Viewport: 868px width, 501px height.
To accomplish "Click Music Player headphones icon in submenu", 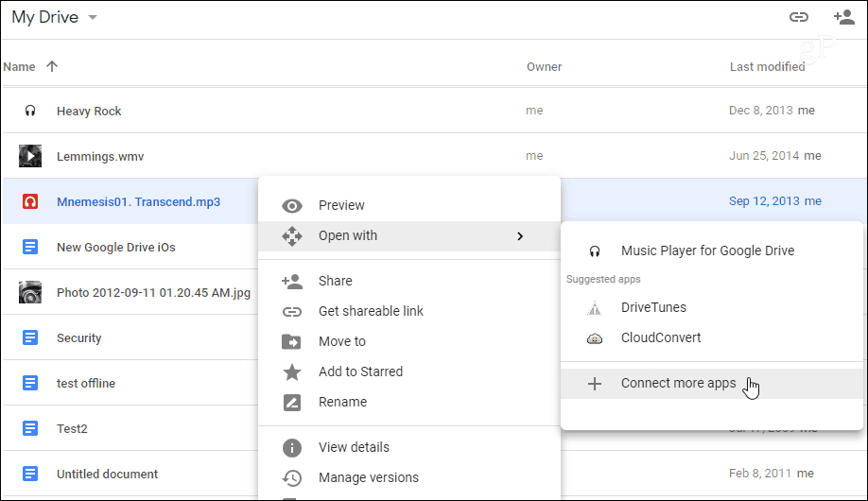I will [x=595, y=251].
